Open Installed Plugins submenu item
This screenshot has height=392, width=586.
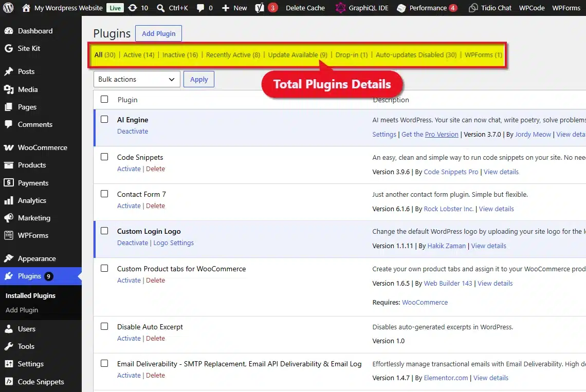[30, 295]
